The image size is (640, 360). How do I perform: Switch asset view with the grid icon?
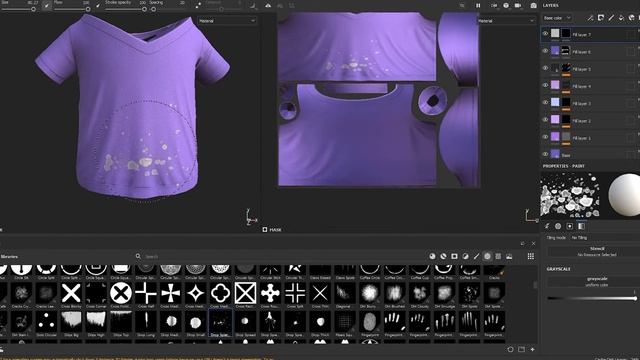coord(531,256)
